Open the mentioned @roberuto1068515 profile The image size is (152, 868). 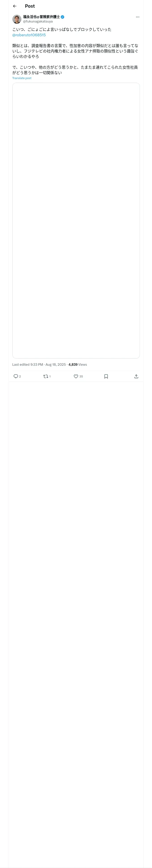coord(29,35)
